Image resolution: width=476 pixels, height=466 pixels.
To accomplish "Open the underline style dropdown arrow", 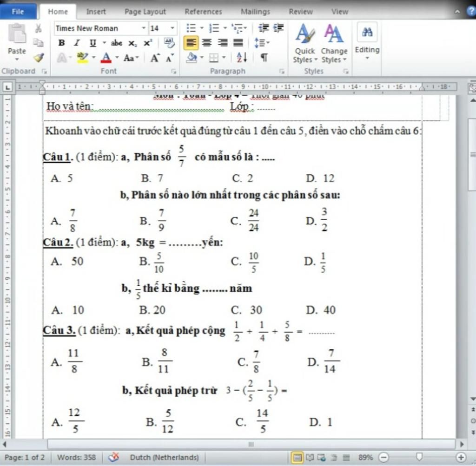I will [x=104, y=43].
